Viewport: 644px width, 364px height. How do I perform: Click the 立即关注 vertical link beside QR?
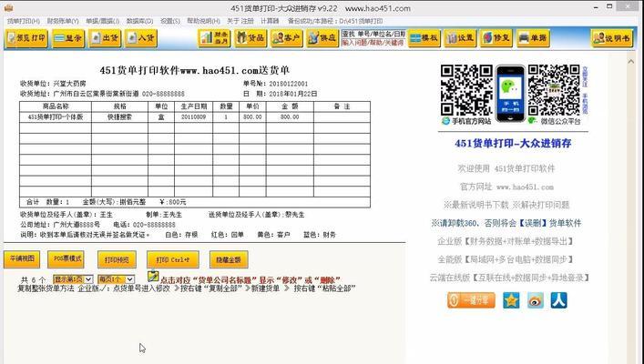[586, 76]
